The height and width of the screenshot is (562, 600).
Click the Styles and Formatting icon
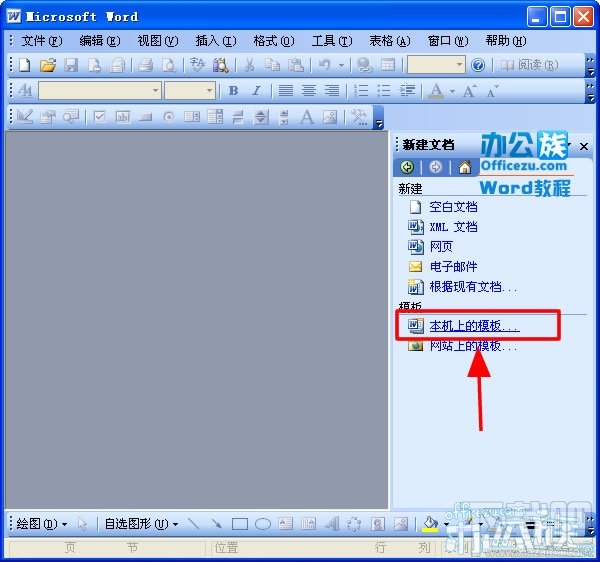pos(25,91)
